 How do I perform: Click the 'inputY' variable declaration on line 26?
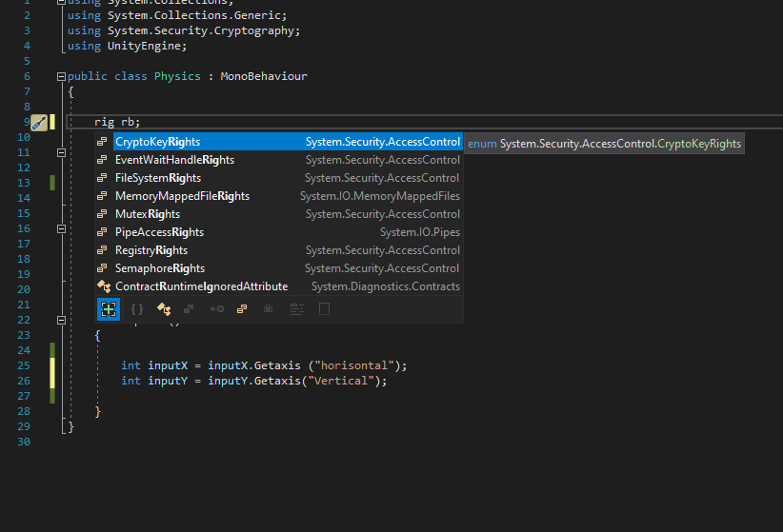coord(168,381)
